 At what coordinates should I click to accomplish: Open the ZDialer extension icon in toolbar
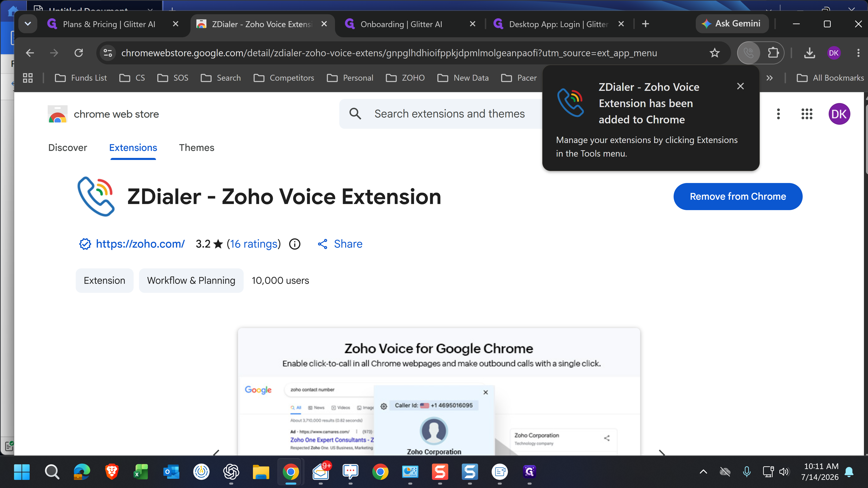pyautogui.click(x=749, y=53)
